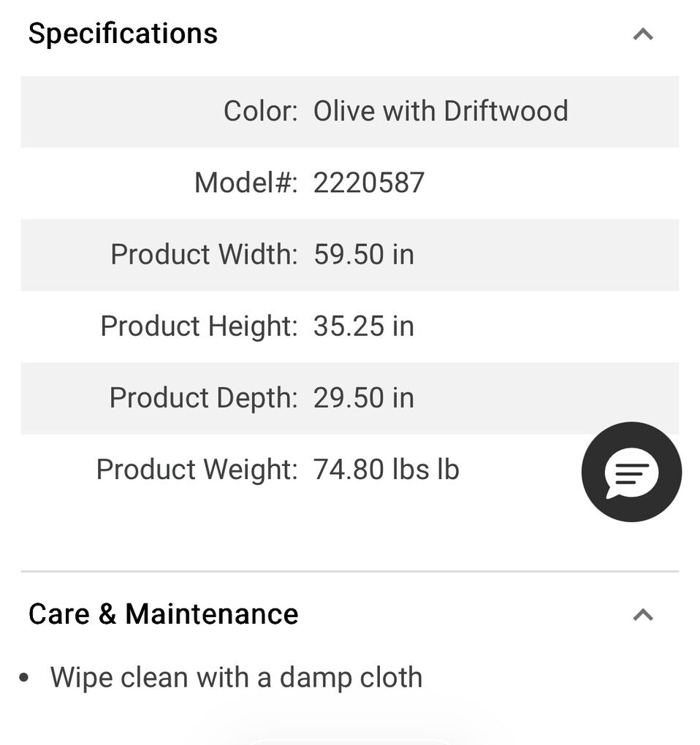Select the Color label
700x745 pixels.
coord(260,111)
